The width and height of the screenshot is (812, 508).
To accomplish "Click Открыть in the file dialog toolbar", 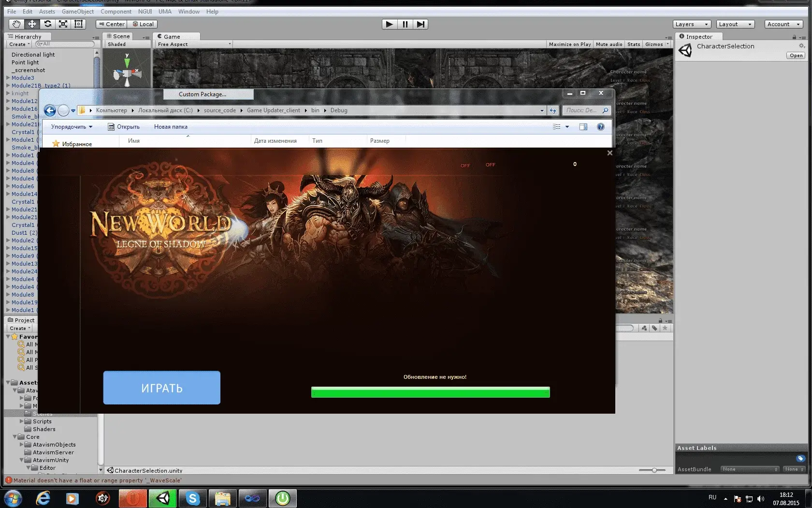I will tap(124, 127).
